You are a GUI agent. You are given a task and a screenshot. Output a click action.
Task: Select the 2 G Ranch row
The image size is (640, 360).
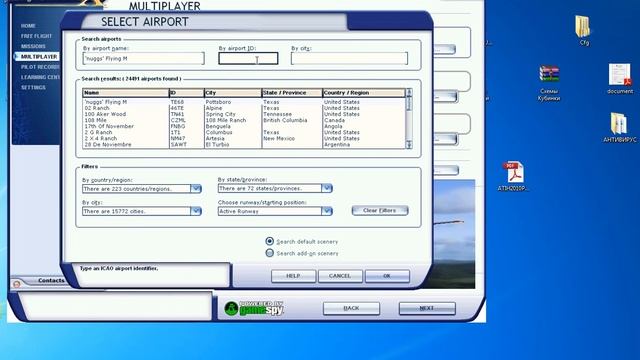point(244,132)
